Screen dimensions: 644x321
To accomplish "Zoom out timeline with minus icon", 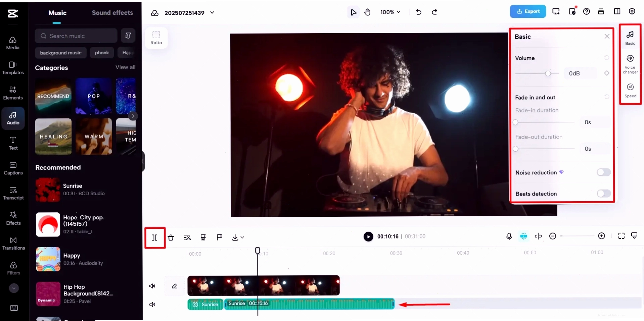I will 552,236.
